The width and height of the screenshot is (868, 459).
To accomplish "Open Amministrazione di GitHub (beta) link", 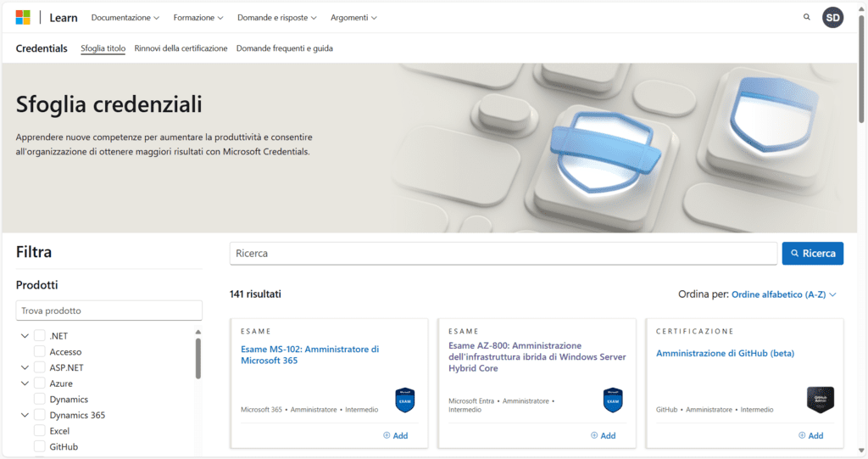I will 726,353.
